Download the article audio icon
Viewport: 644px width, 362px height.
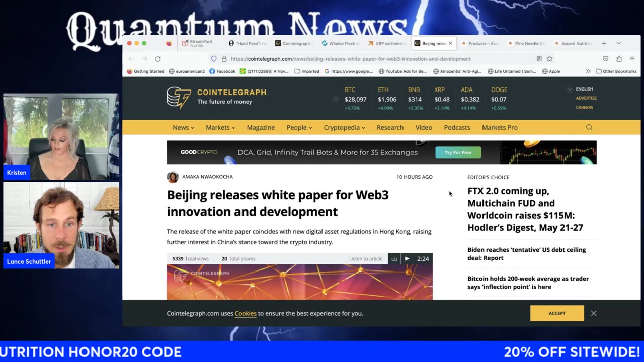[394, 259]
